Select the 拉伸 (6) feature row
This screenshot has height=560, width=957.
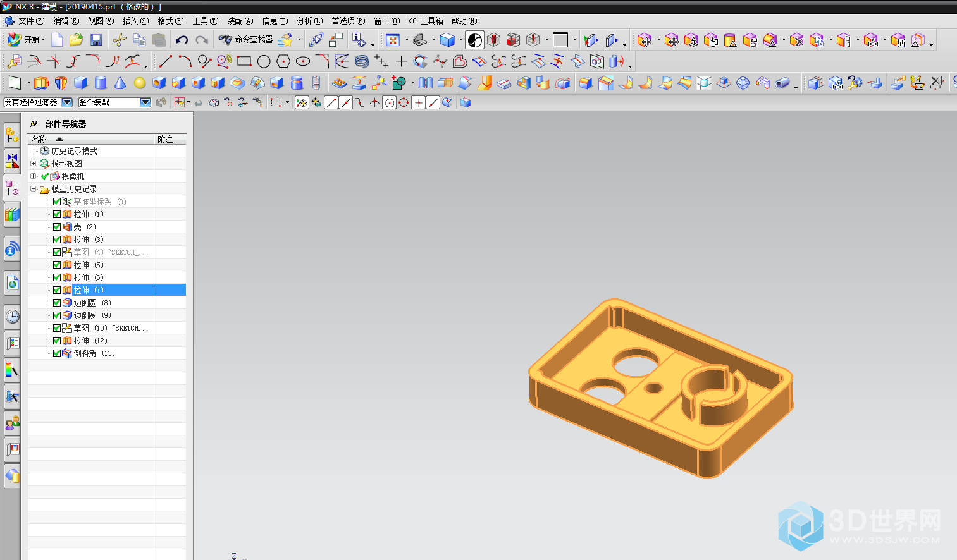coord(107,277)
